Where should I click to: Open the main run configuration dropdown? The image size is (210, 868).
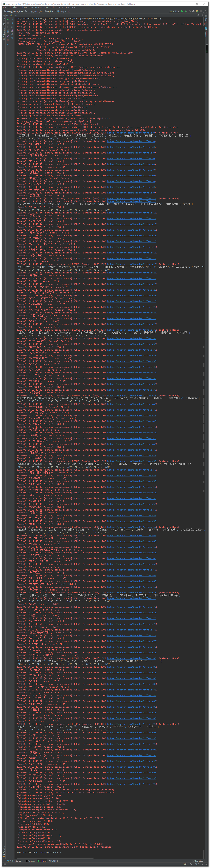pos(175,11)
